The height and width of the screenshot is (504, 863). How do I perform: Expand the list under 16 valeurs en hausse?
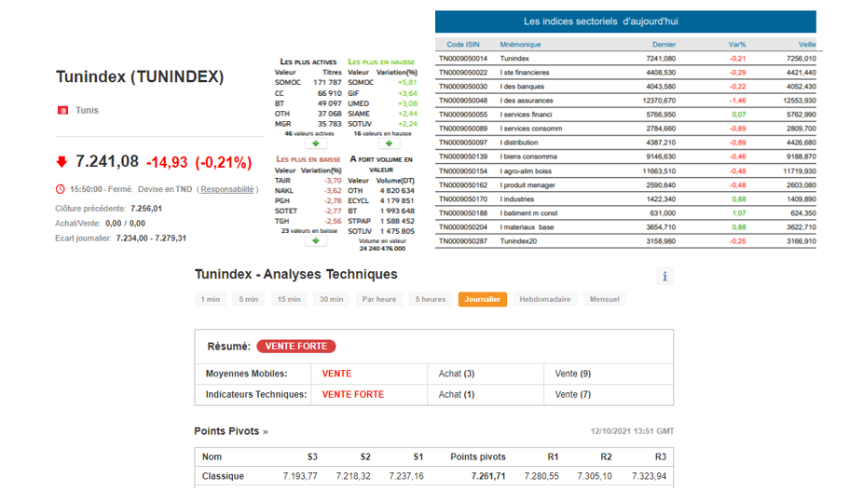(x=388, y=144)
